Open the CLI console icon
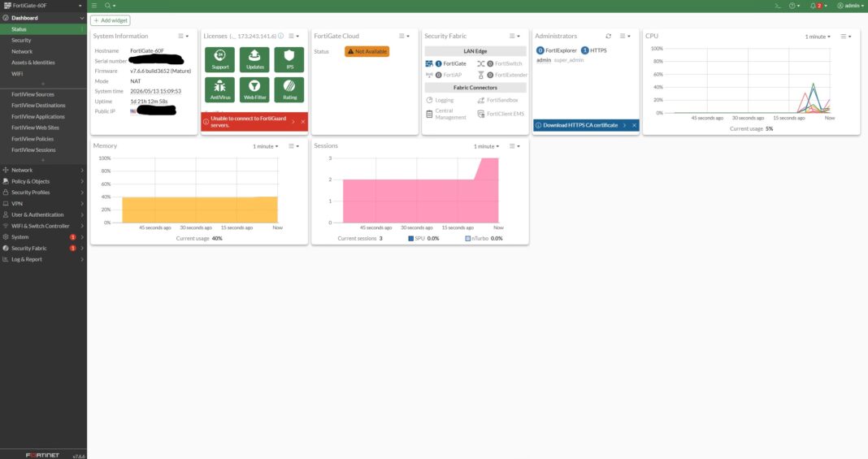 pos(778,6)
